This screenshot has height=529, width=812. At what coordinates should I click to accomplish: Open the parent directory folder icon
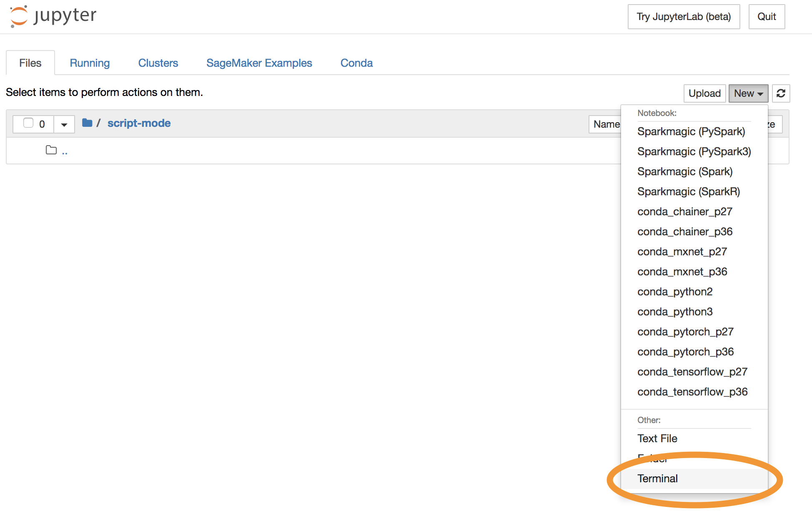(51, 150)
